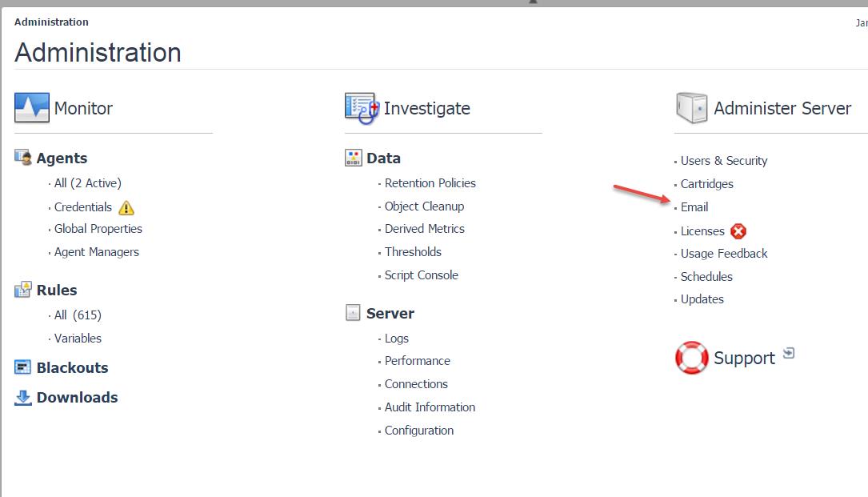
Task: Go to Retention Policies
Action: (x=430, y=183)
